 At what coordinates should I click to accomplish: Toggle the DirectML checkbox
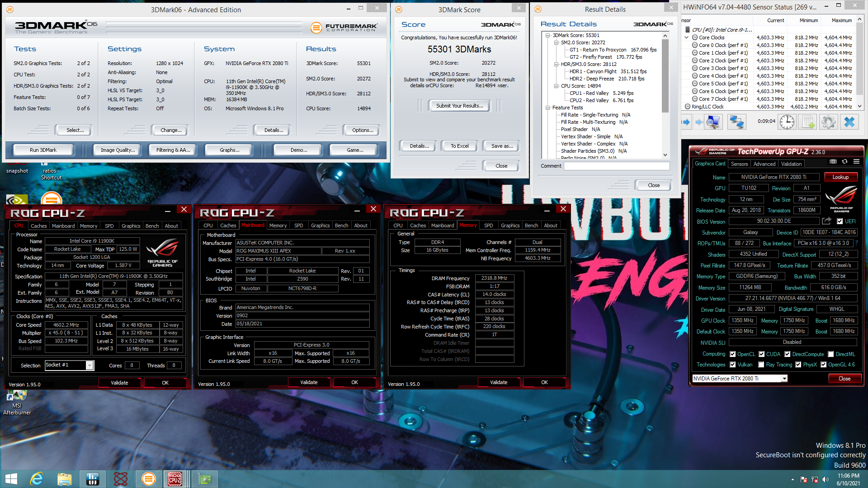830,354
